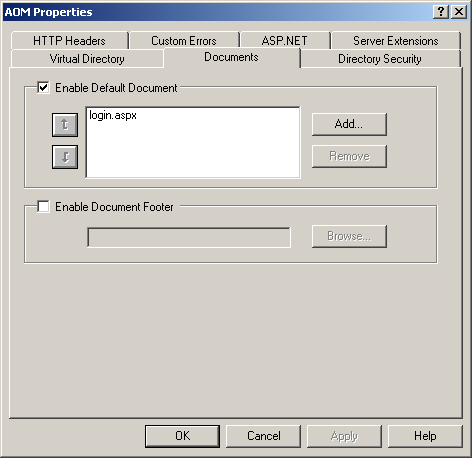Enable Document Footer checkbox

[43, 206]
